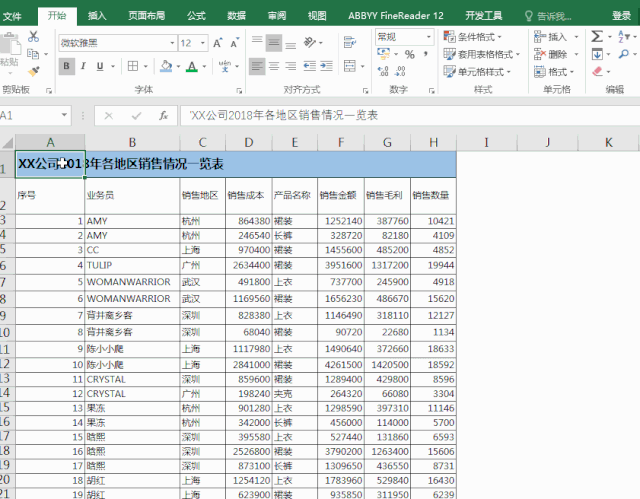Apply font color with letter A

pyautogui.click(x=192, y=66)
